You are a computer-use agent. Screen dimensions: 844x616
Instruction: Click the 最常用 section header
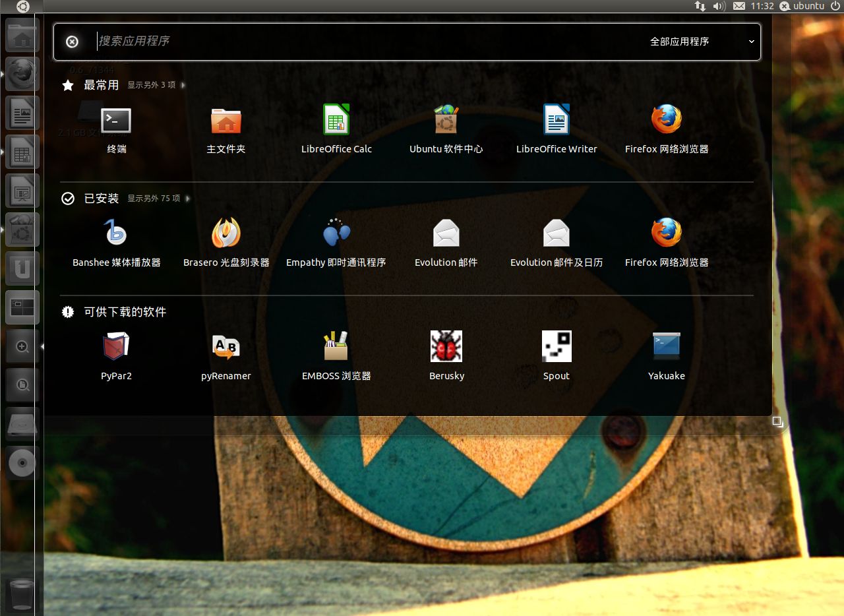(x=101, y=85)
